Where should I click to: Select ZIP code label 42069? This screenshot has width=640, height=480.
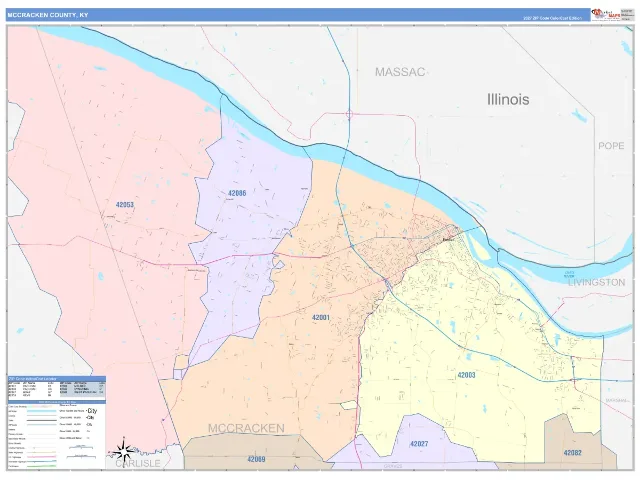click(x=256, y=459)
